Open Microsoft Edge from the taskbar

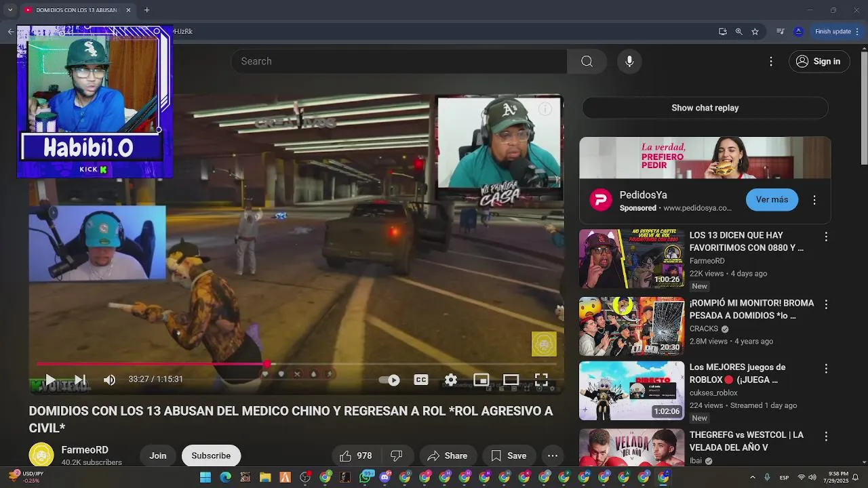225,477
